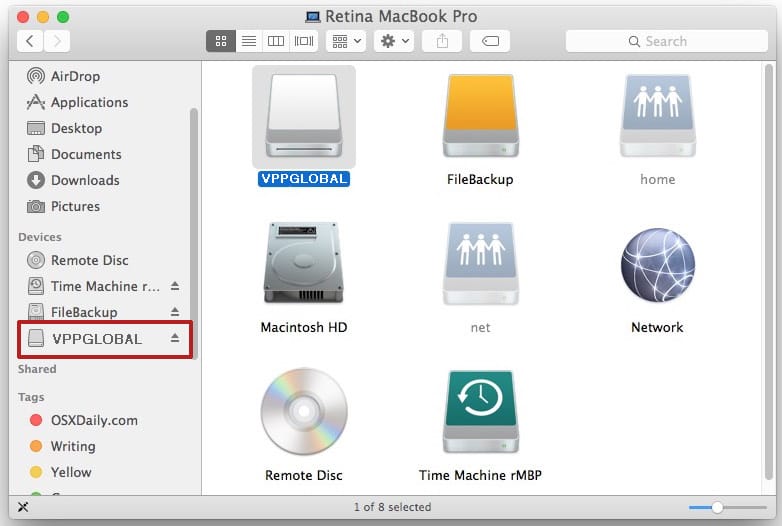The height and width of the screenshot is (526, 782).
Task: Click the Macintosh HD name label
Action: (304, 327)
